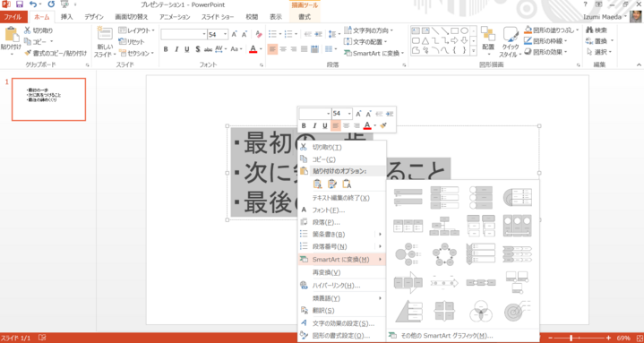
Task: Select the Rectangle shape in shapes gallery
Action: point(454,30)
